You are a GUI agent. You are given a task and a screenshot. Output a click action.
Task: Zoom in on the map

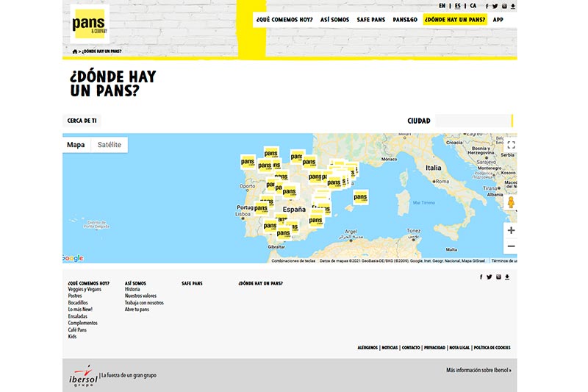coord(511,230)
